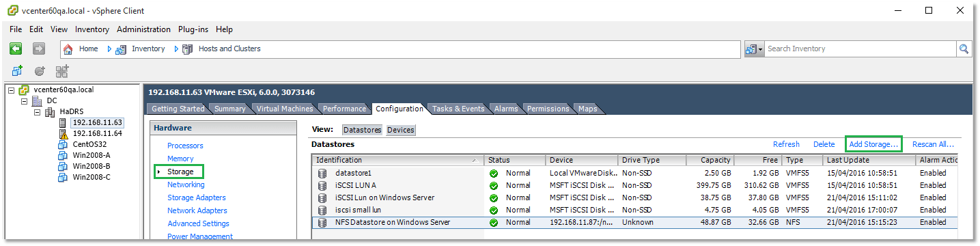Switch to the Virtual Machines tab
Image resolution: width=980 pixels, height=246 pixels.
[x=285, y=109]
